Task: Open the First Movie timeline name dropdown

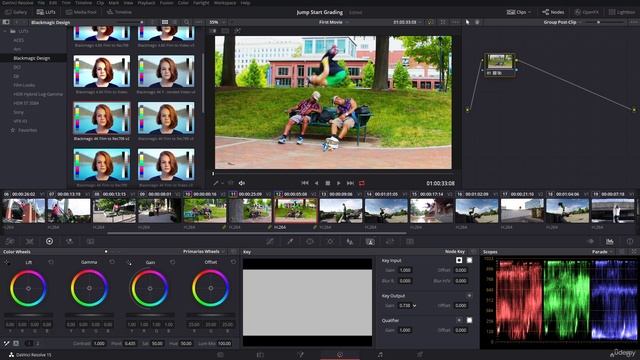Action: pyautogui.click(x=333, y=22)
